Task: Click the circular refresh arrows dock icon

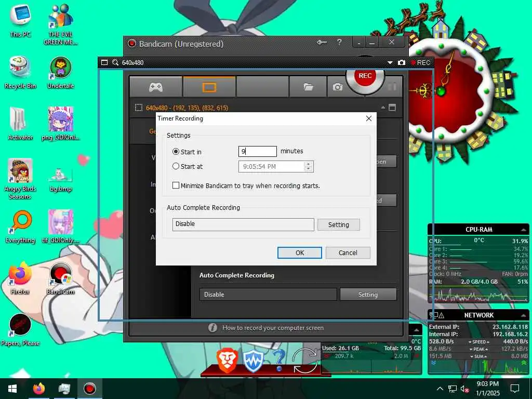Action: (x=305, y=361)
